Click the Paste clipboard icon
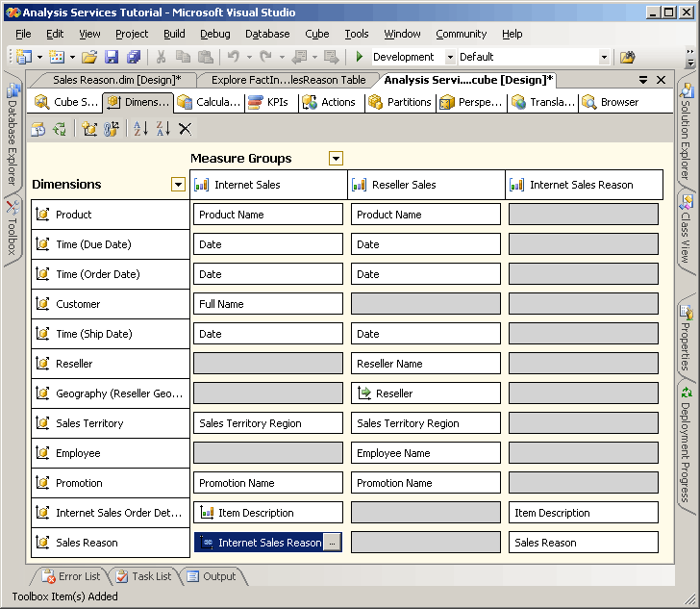This screenshot has height=609, width=700. tap(205, 57)
